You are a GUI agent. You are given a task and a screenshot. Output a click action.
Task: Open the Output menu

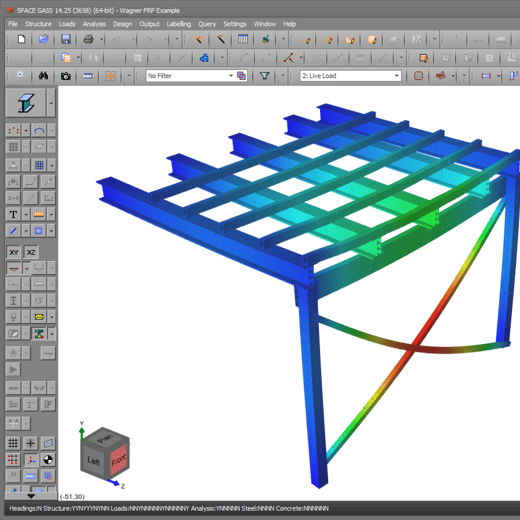149,24
